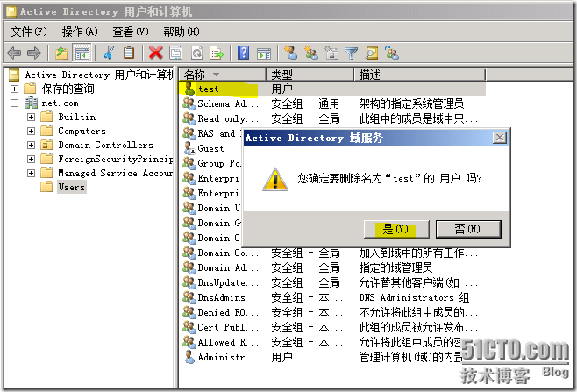Image resolution: width=577 pixels, height=392 pixels.
Task: Click the Back arrow toolbar icon
Action: coord(14,53)
